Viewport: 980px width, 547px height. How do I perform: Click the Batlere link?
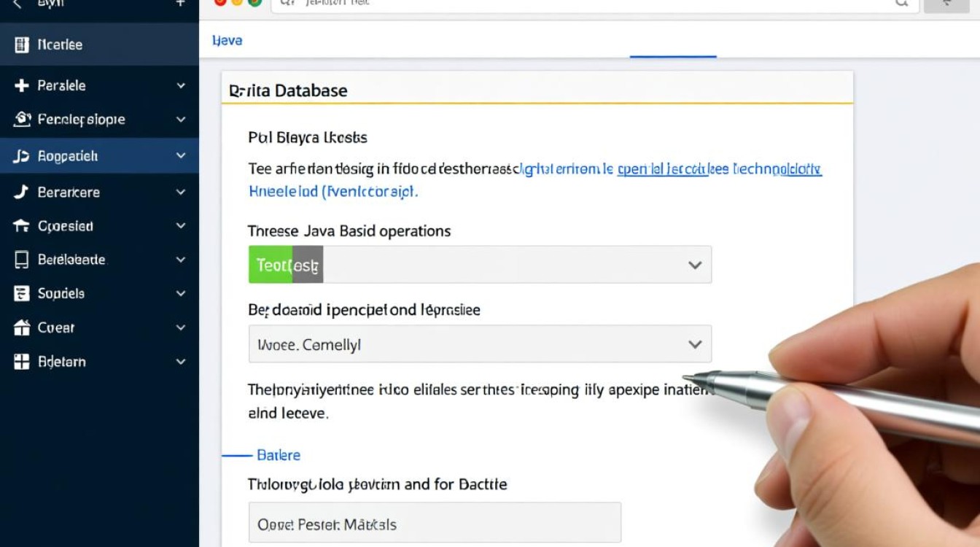[x=278, y=455]
